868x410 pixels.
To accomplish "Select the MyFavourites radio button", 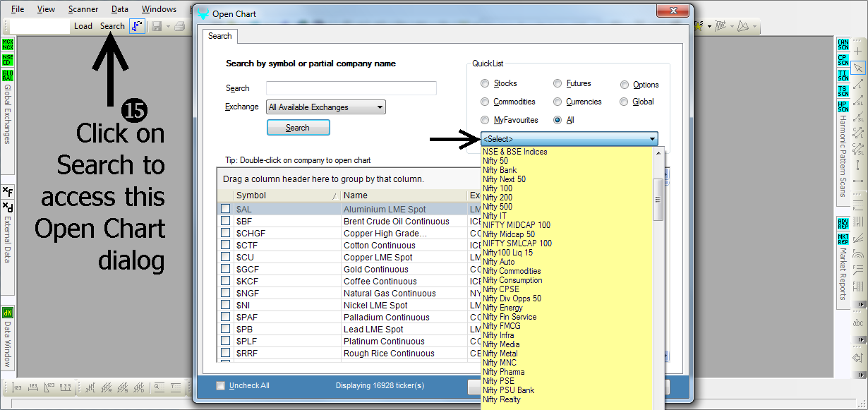I will click(x=485, y=120).
